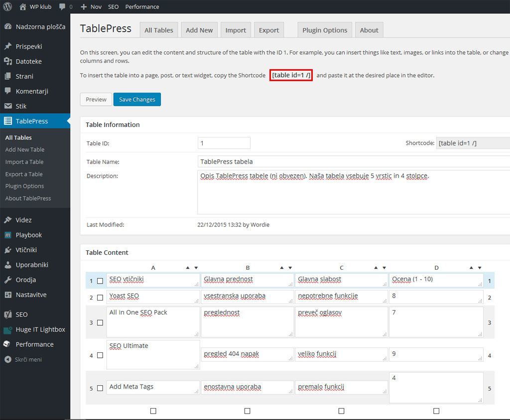The width and height of the screenshot is (510, 420).
Task: Switch to the Import tab
Action: 236,30
